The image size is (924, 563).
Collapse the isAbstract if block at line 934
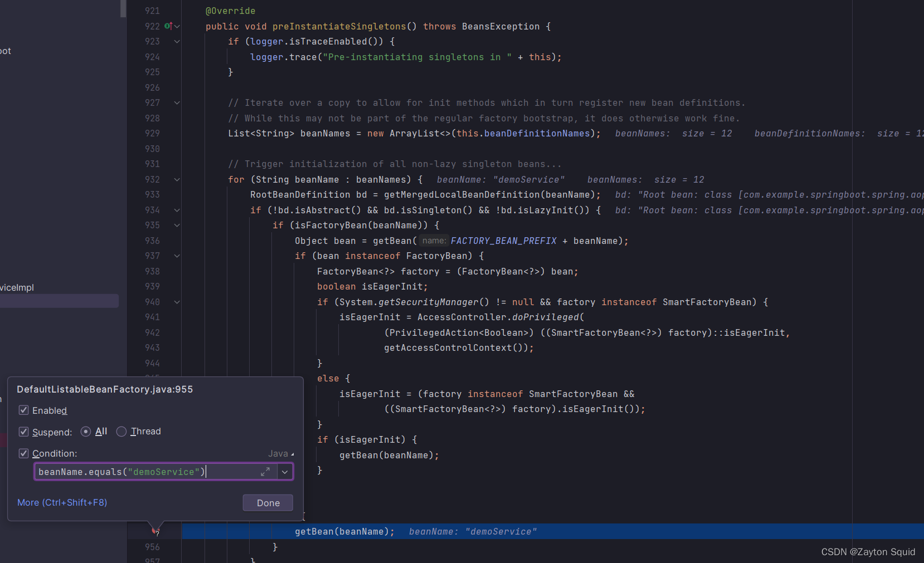click(177, 210)
